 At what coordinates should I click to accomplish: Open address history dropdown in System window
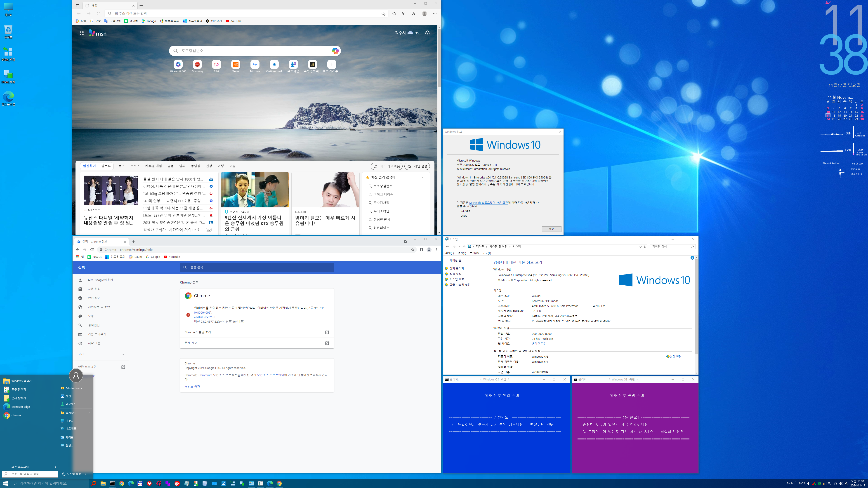coord(640,246)
